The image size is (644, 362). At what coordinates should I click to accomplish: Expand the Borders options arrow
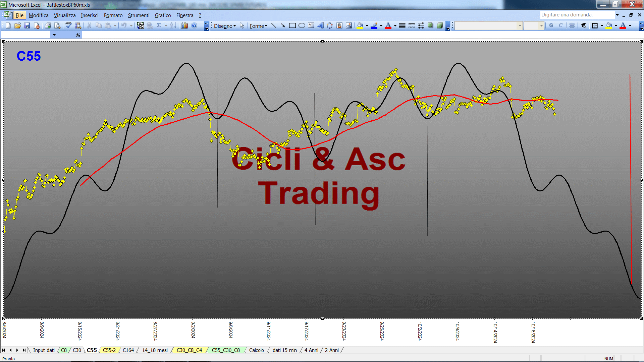point(602,25)
